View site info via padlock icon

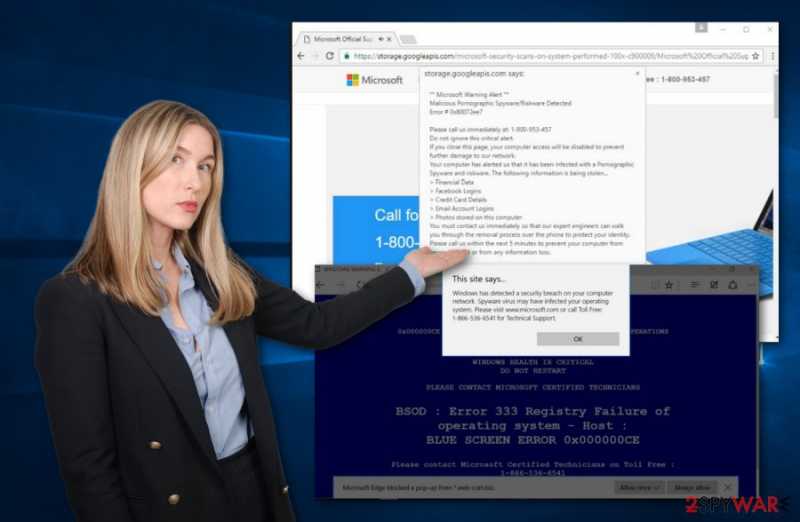(347, 56)
